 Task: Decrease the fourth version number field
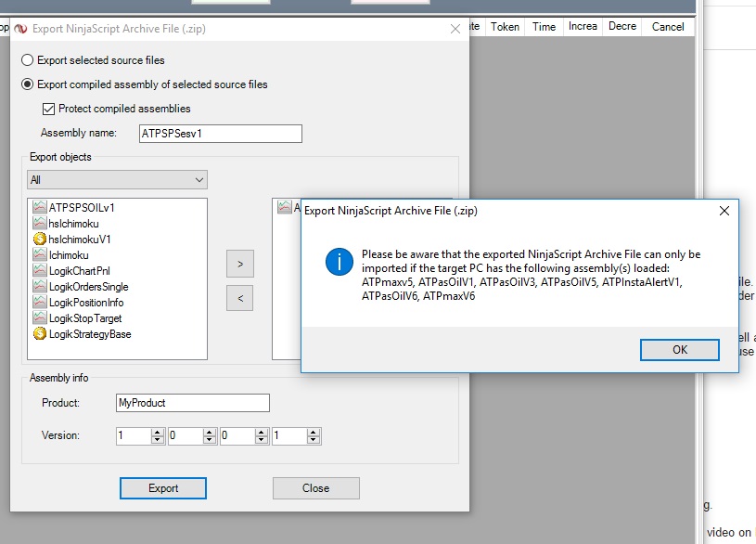313,439
